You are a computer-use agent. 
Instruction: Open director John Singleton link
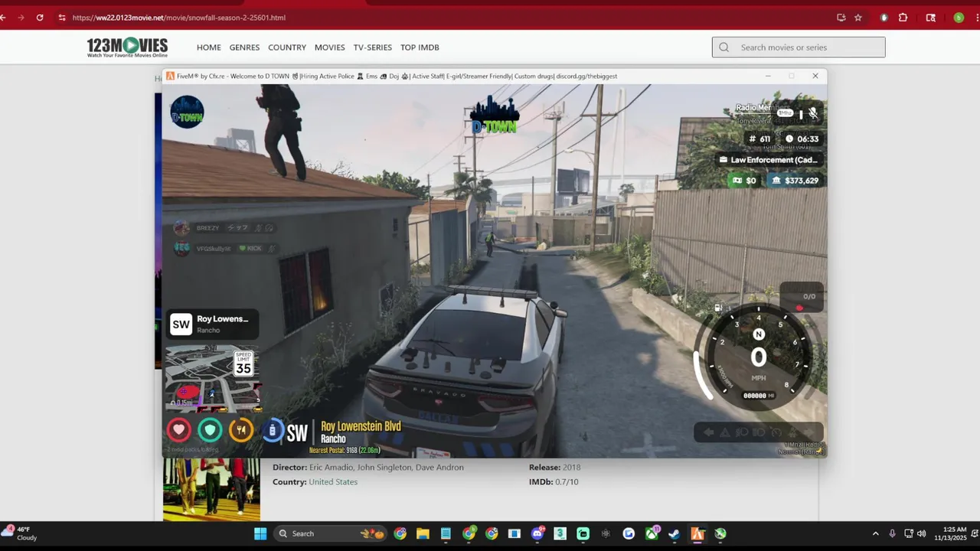coord(384,468)
